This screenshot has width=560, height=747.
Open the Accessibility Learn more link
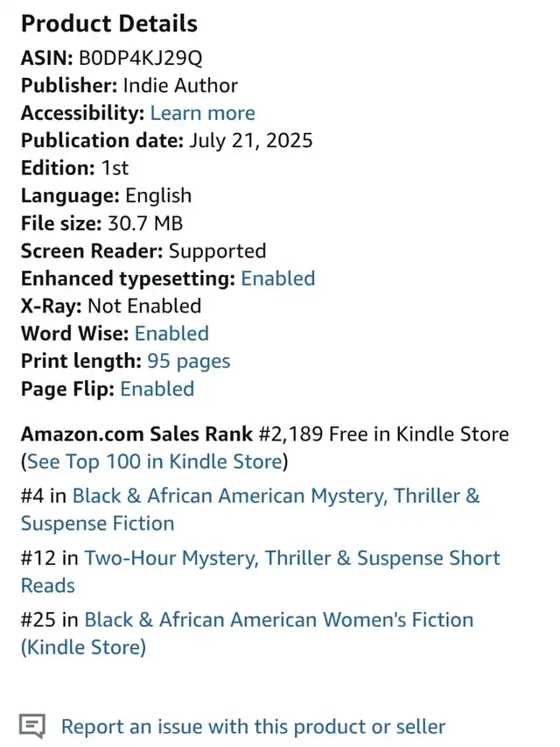203,113
